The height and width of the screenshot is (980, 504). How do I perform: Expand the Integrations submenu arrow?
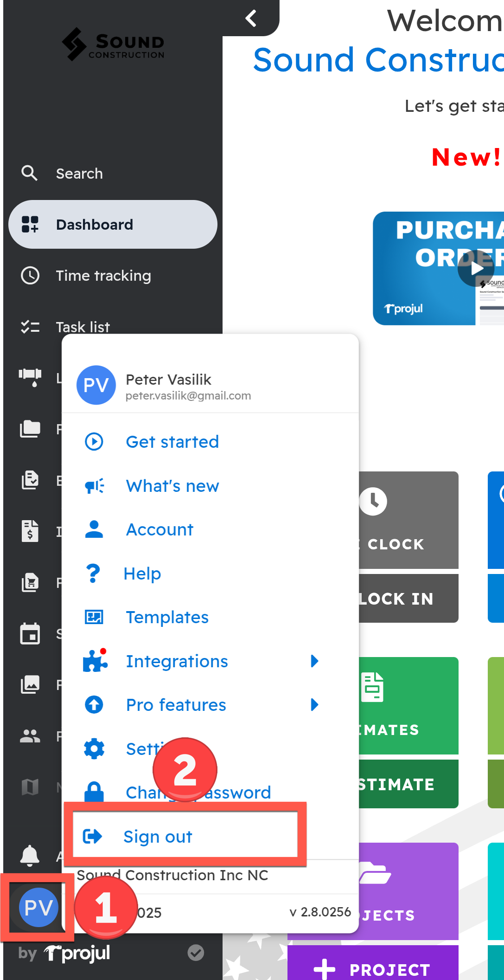(314, 661)
